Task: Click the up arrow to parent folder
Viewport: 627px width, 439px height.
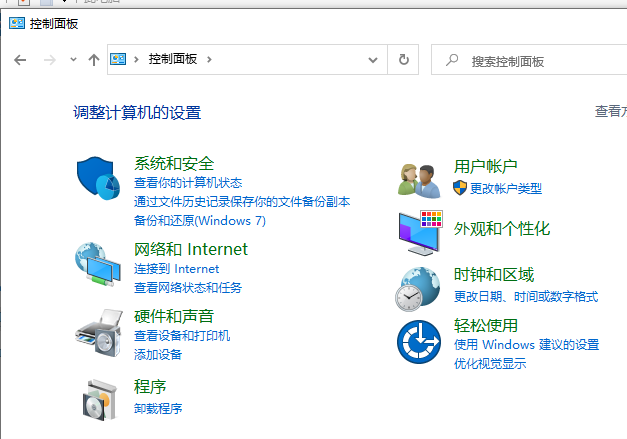Action: (94, 60)
